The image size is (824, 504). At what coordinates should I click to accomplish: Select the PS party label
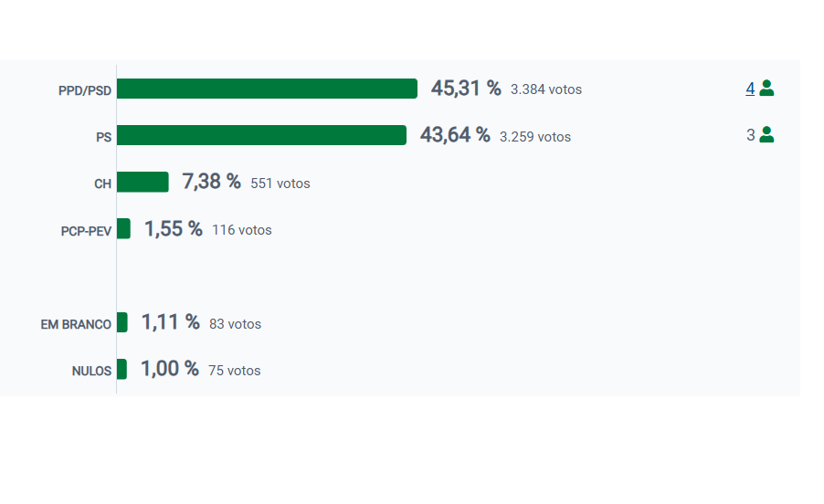103,137
